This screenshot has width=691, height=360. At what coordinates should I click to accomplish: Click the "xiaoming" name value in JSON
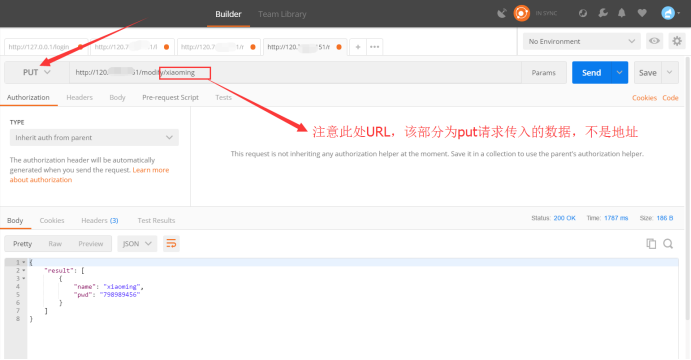click(122, 287)
